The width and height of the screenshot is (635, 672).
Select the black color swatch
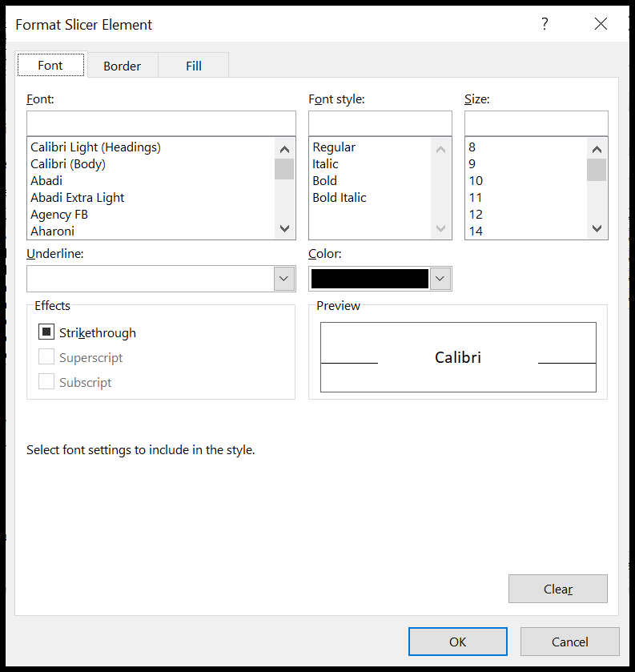[370, 278]
